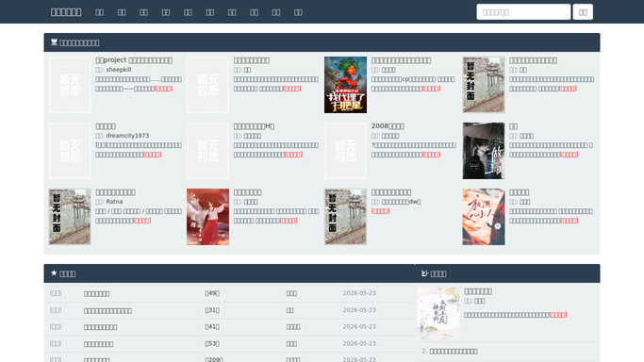Select the last category in the top navigation menu
This screenshot has height=362, width=644.
click(x=298, y=12)
